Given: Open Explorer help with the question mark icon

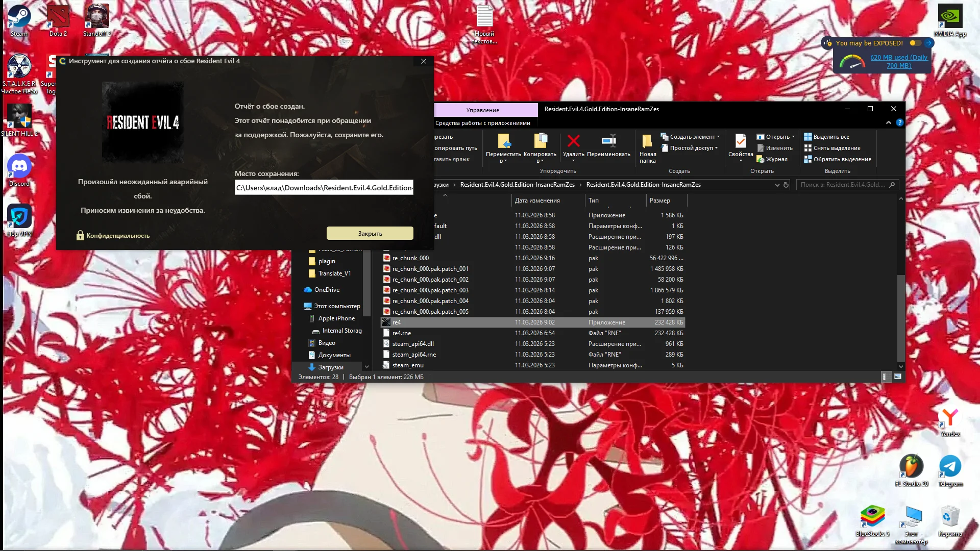Looking at the screenshot, I should click(x=899, y=122).
